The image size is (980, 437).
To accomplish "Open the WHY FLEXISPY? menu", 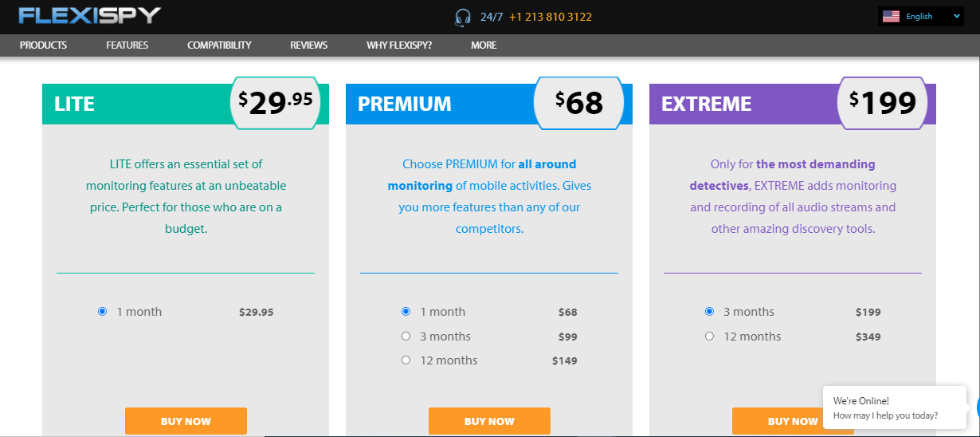I will pos(399,45).
